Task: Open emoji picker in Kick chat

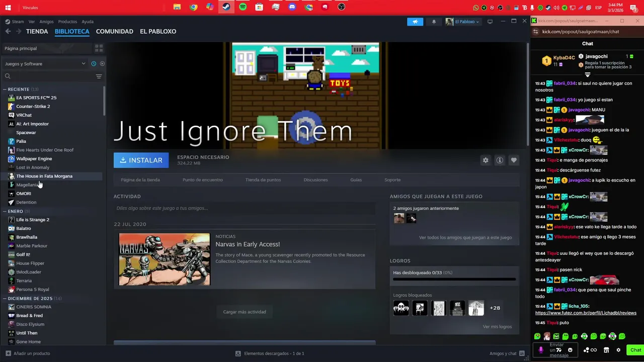Action: pyautogui.click(x=570, y=350)
